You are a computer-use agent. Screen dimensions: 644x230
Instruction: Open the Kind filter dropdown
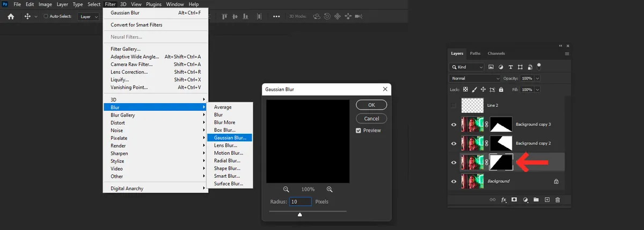[x=467, y=67]
